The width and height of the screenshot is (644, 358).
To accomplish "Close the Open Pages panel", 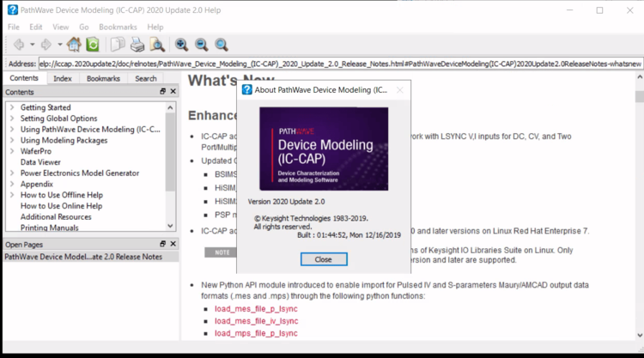I will [x=173, y=244].
